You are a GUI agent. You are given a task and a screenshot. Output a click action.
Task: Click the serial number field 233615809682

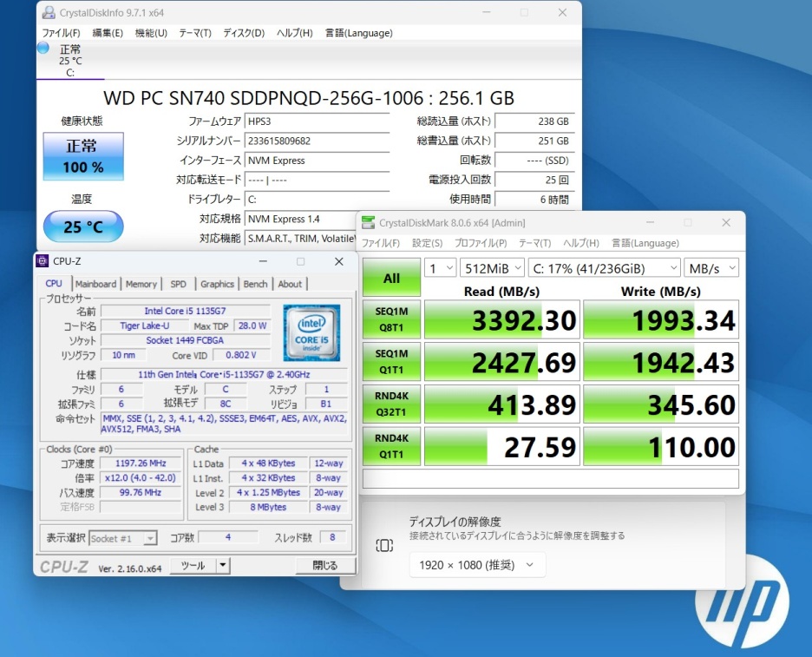(317, 141)
